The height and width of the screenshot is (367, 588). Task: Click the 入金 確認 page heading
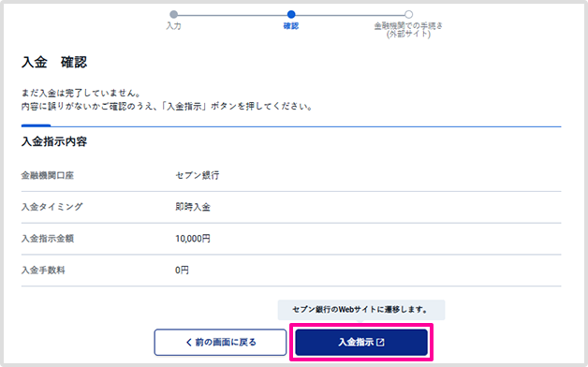click(x=54, y=62)
